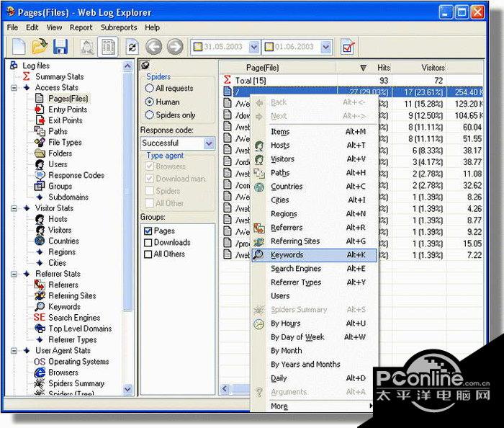The width and height of the screenshot is (504, 428).
Task: Collapse the User Agent Stats tree node
Action: click(14, 350)
